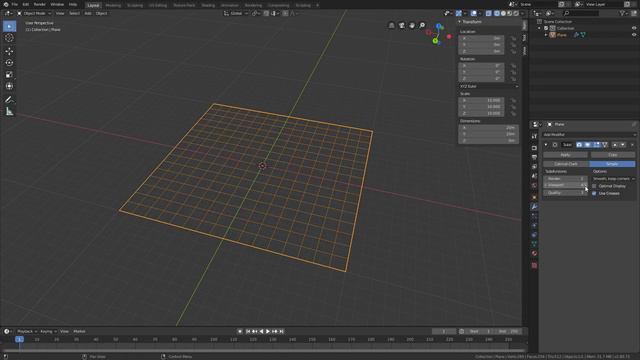Click the zoom view magnifier icon
Screen dimensions: 640x360
coord(422,25)
